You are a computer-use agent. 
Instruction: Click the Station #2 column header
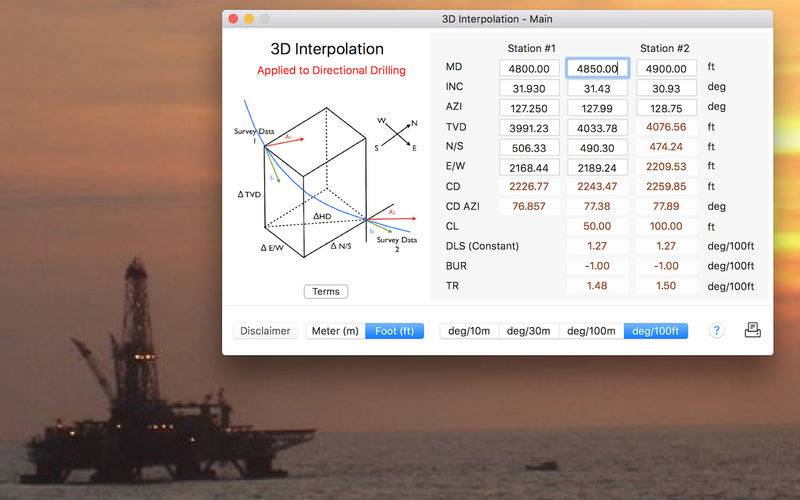(665, 48)
